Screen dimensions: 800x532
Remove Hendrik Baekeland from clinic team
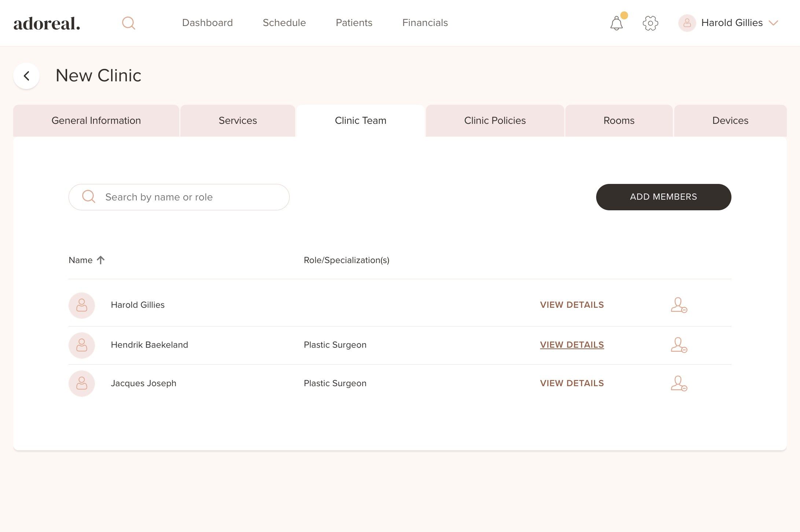(x=679, y=345)
